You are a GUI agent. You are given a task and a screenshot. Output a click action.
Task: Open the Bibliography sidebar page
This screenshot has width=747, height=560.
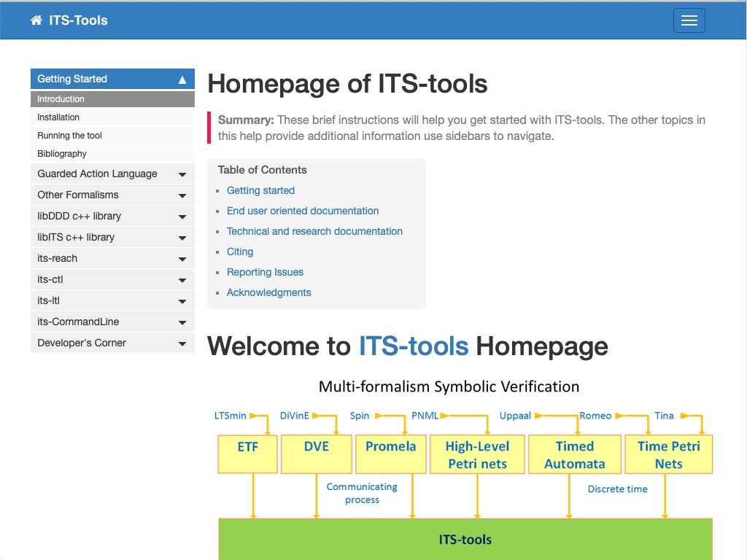pyautogui.click(x=112, y=154)
